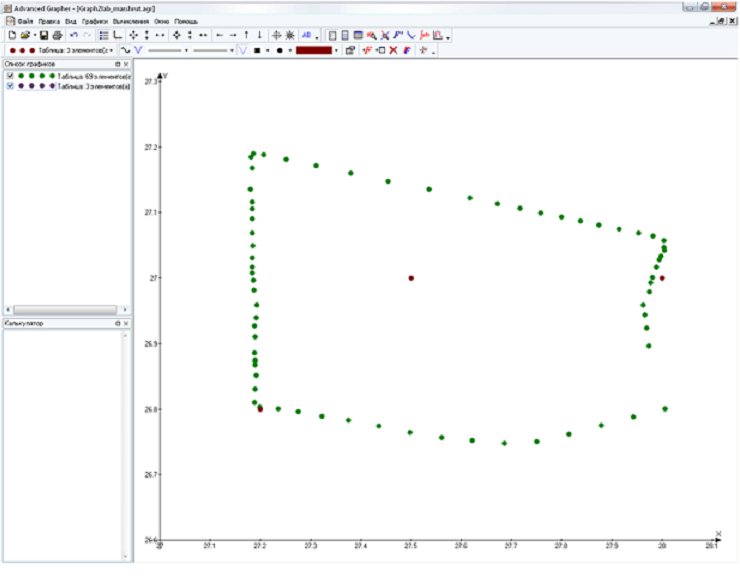Open the Вид menu
740x588 pixels.
[x=71, y=21]
